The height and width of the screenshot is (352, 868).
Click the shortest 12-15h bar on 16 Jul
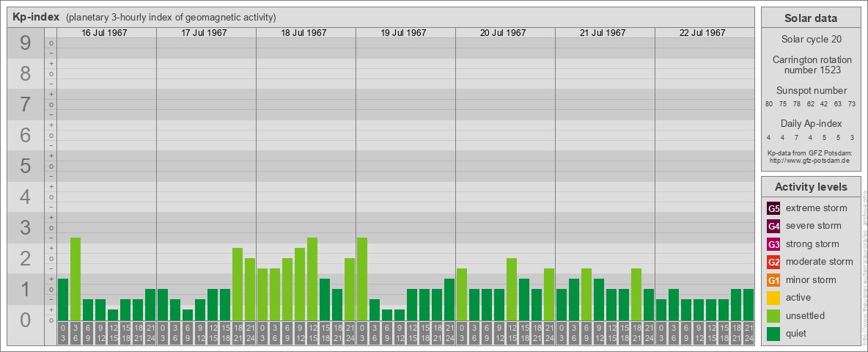[113, 315]
